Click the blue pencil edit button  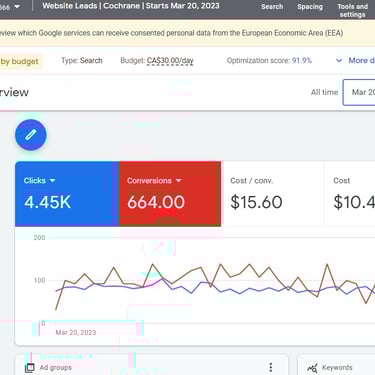[31, 135]
